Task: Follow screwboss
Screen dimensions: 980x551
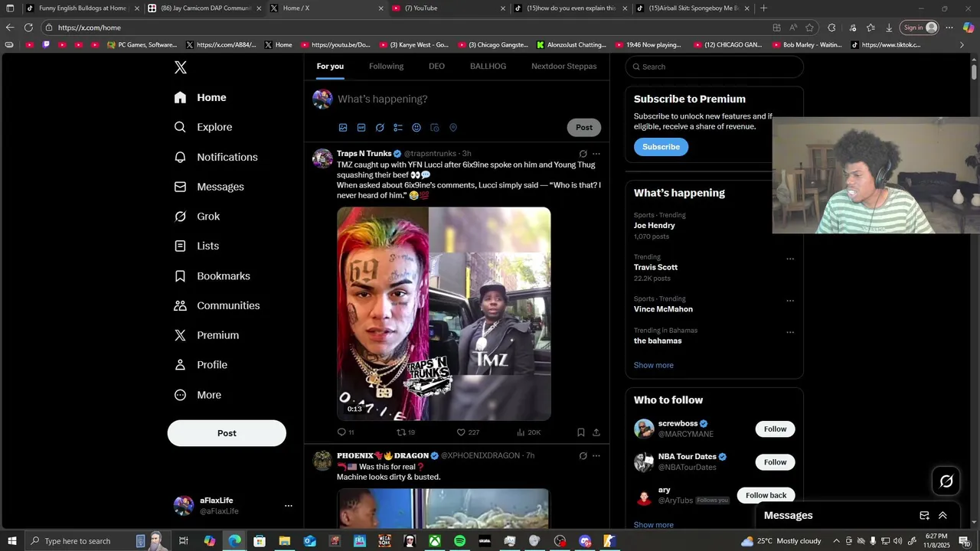Action: (x=775, y=429)
